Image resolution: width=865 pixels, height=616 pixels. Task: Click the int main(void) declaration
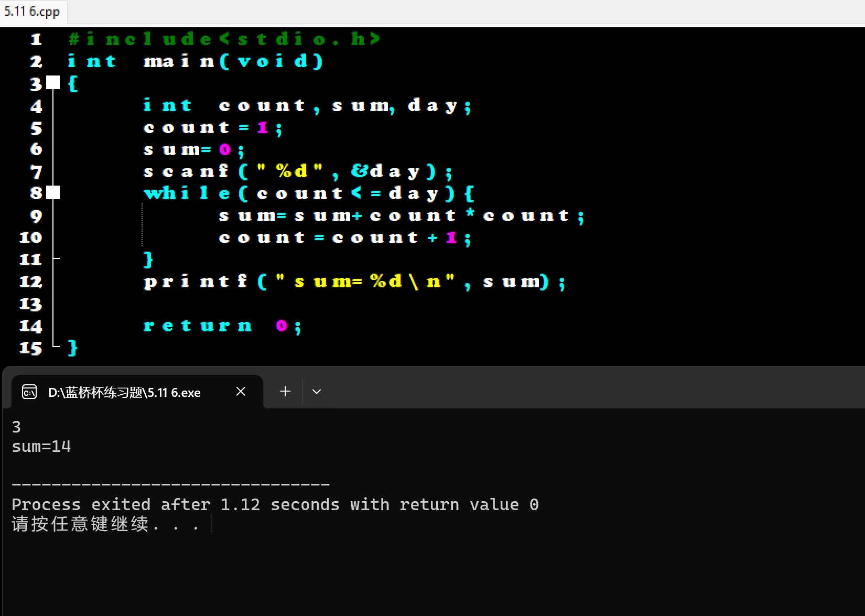coord(196,61)
